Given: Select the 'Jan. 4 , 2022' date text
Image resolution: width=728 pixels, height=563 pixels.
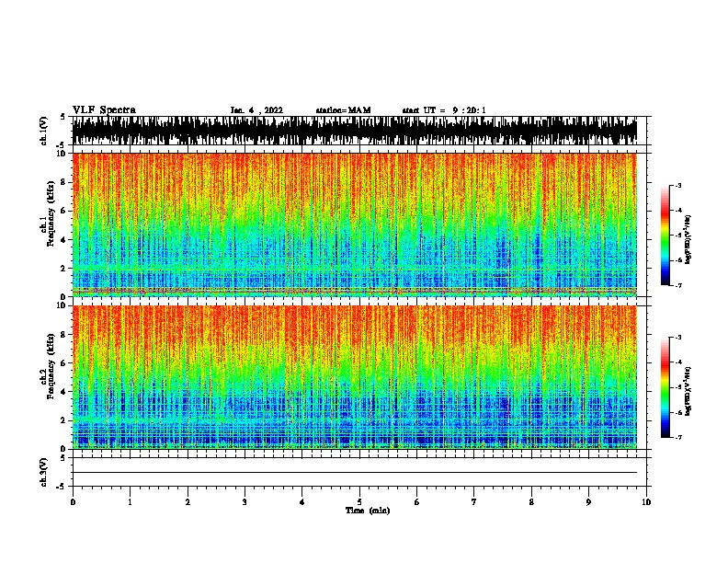Looking at the screenshot, I should pyautogui.click(x=256, y=110).
